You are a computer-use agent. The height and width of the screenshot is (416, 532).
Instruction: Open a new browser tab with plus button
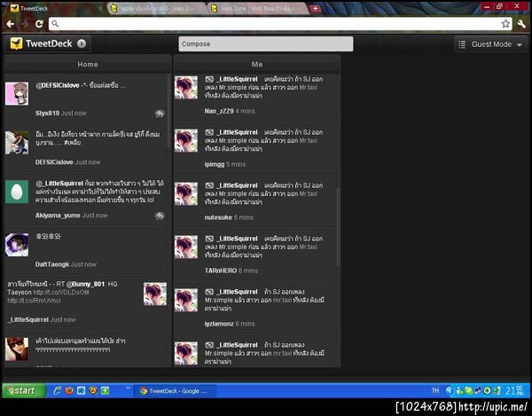click(315, 9)
